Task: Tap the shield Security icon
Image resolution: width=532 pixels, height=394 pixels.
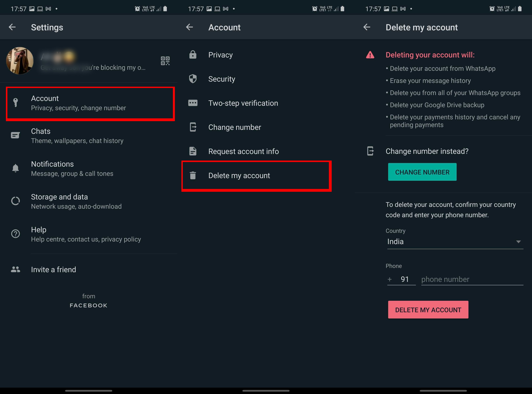Action: pos(193,79)
